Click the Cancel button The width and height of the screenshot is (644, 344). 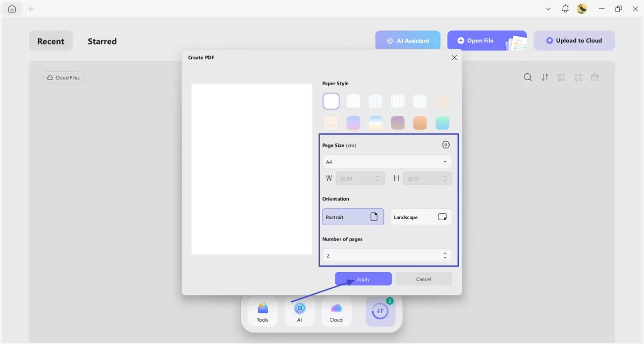click(x=424, y=279)
